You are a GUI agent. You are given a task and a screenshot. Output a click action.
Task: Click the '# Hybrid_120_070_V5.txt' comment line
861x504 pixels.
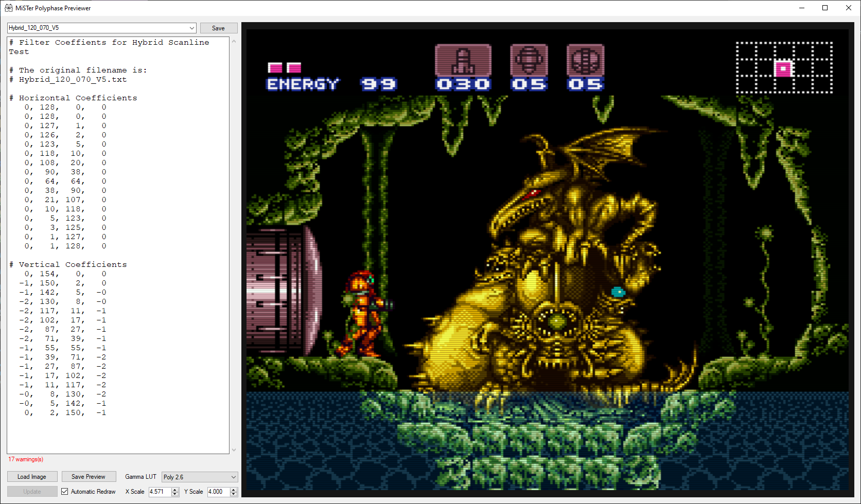click(68, 79)
